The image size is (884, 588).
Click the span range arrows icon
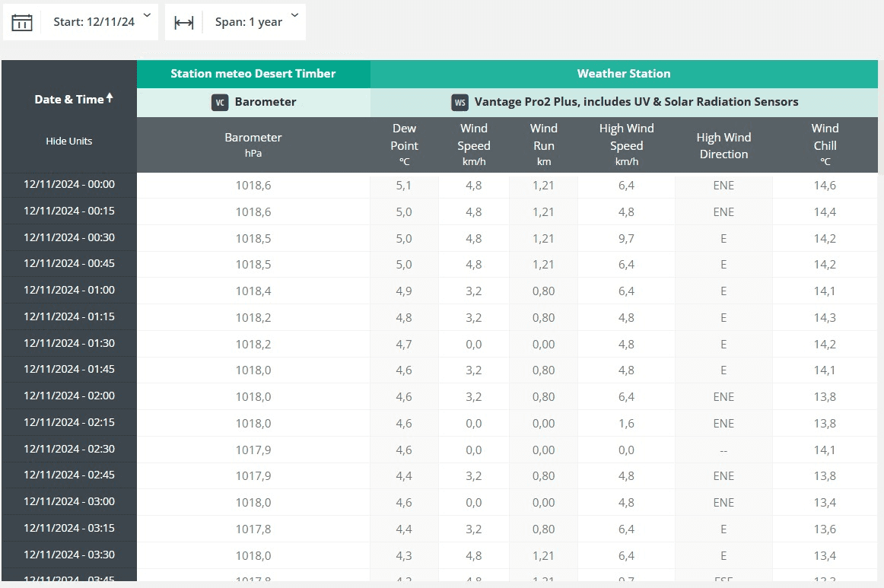184,23
